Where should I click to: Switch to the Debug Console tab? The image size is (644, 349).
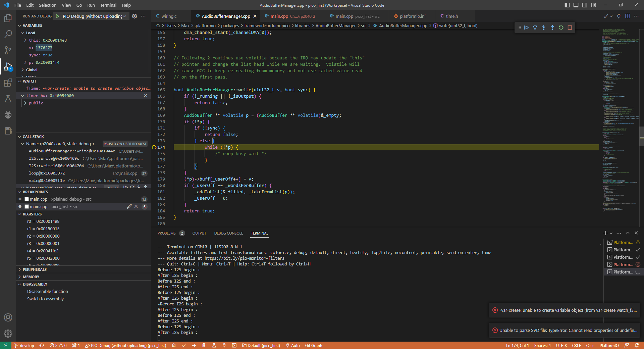228,233
